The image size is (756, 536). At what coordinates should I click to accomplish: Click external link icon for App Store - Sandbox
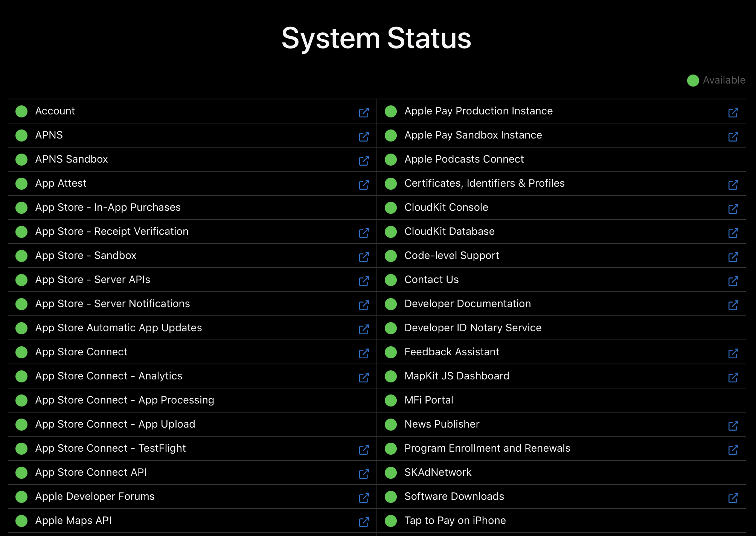point(364,257)
